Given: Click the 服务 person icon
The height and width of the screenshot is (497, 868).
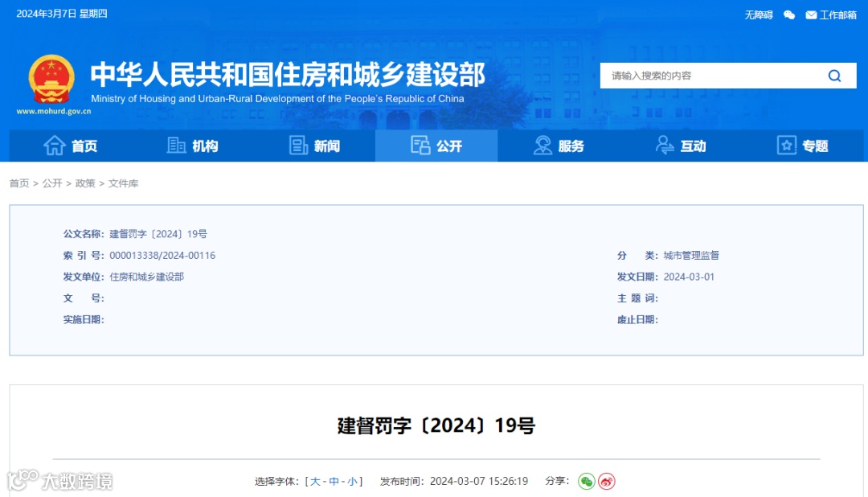Looking at the screenshot, I should pos(542,146).
